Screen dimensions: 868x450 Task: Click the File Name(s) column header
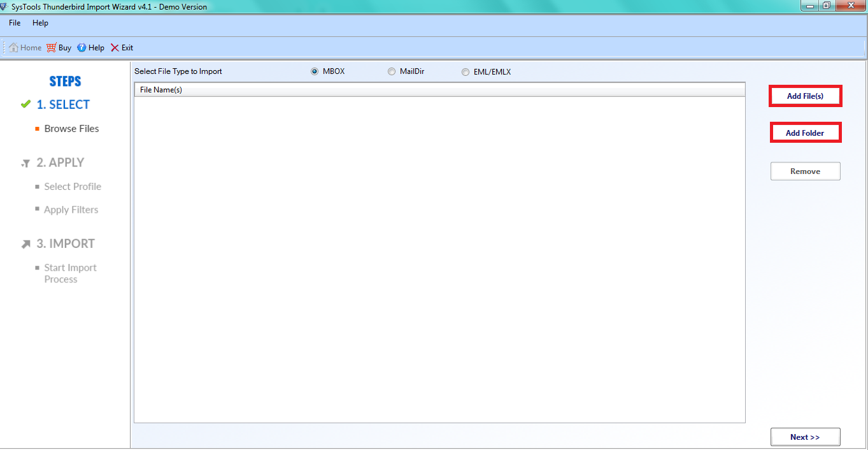(x=439, y=90)
